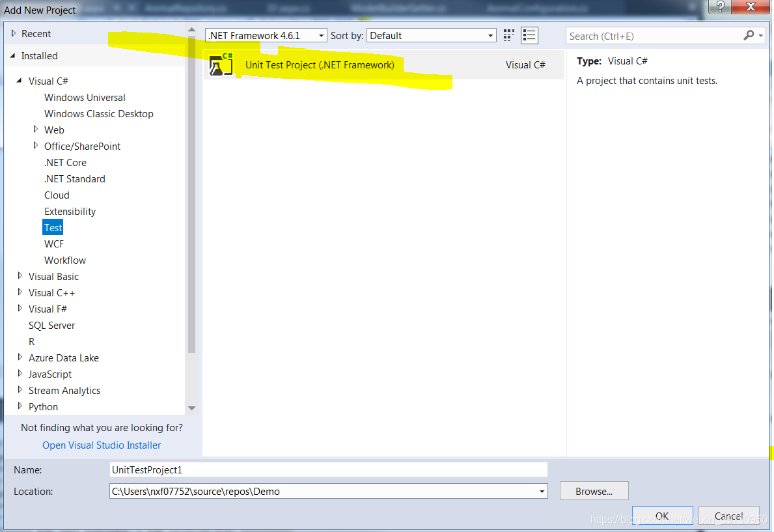Open Visual Studio Installer link

[102, 445]
